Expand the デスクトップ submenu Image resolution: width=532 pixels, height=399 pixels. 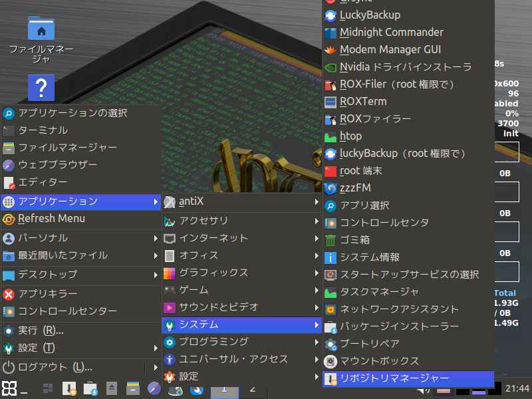click(80, 275)
